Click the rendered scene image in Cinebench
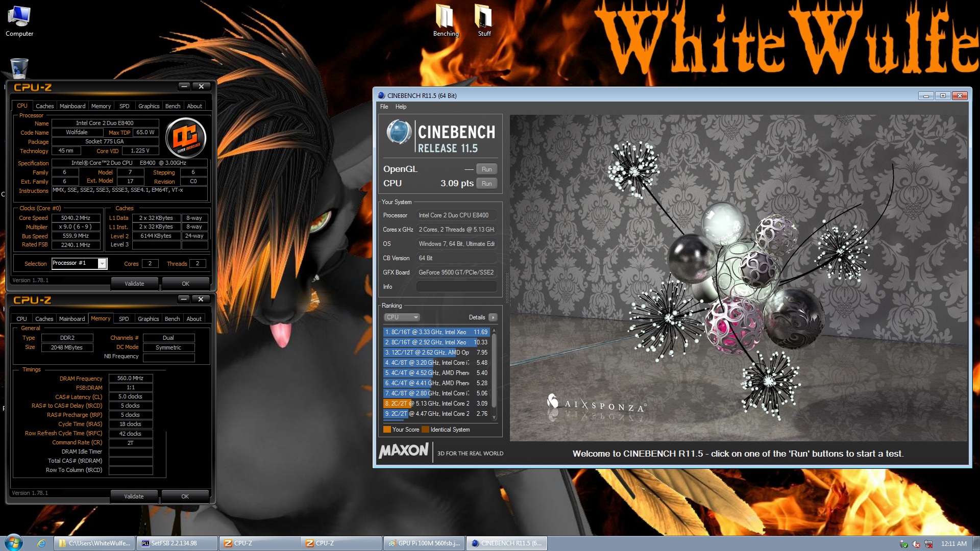This screenshot has width=980, height=551. (738, 278)
